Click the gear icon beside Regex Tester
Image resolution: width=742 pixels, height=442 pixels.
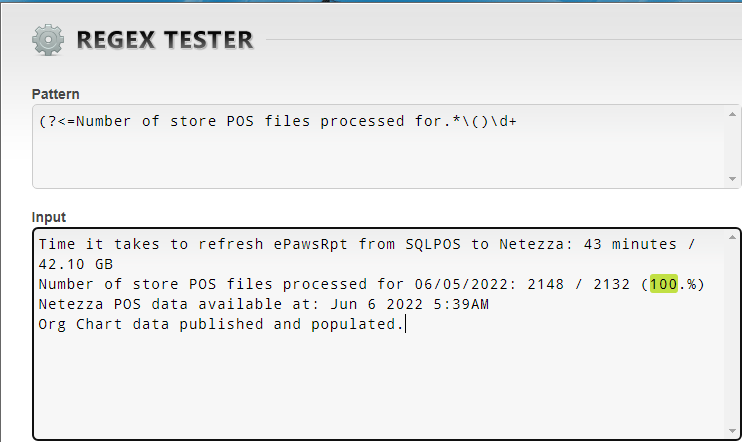[48, 40]
